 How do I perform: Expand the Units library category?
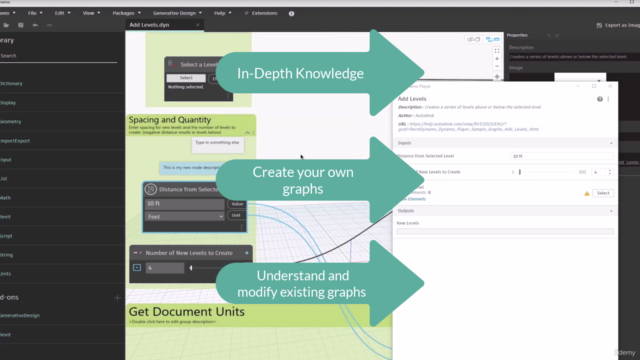5,274
